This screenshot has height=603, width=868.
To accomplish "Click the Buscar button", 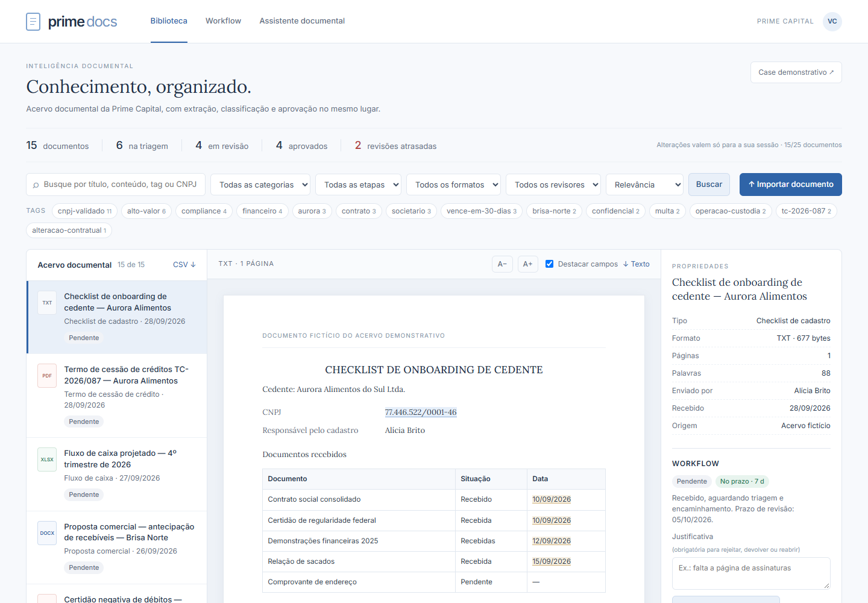I will coord(709,185).
